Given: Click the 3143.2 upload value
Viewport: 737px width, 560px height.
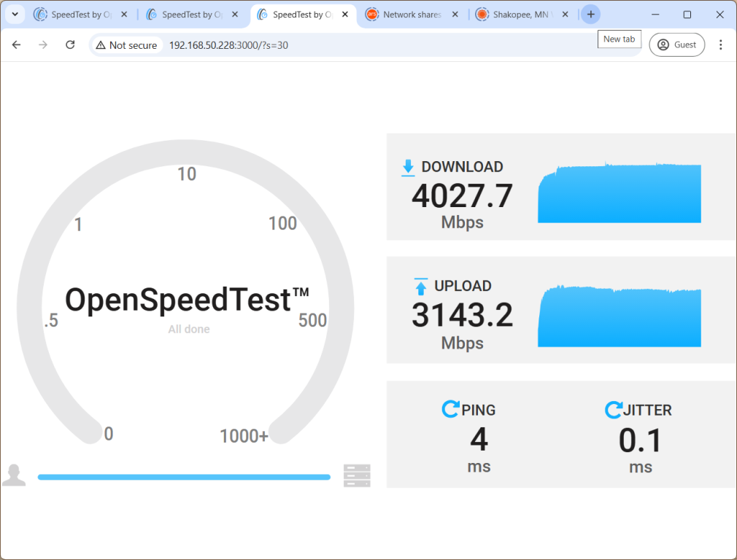Looking at the screenshot, I should pyautogui.click(x=462, y=315).
